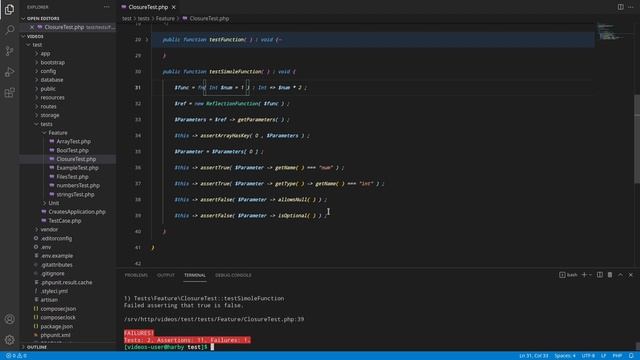Open the Run and Debug view icon
Viewport: 640px width, 360px height.
click(x=9, y=72)
